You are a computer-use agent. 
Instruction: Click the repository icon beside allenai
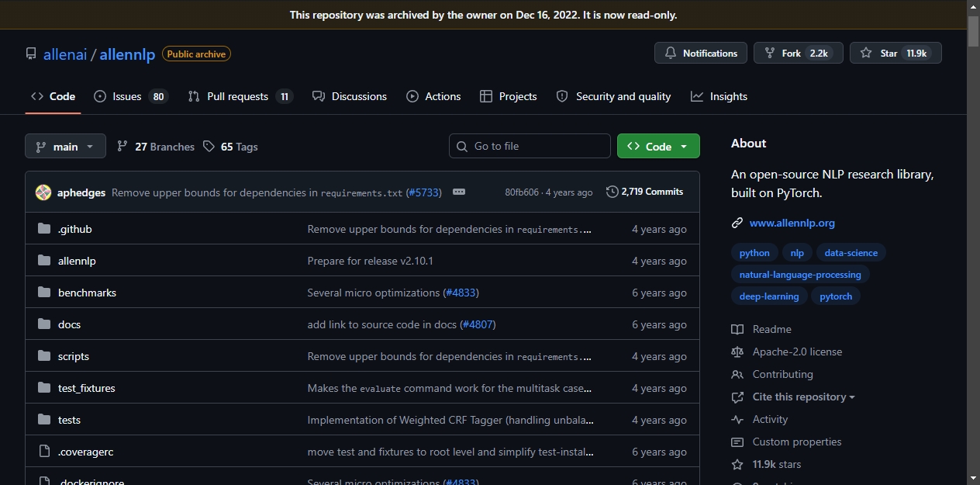pos(31,54)
